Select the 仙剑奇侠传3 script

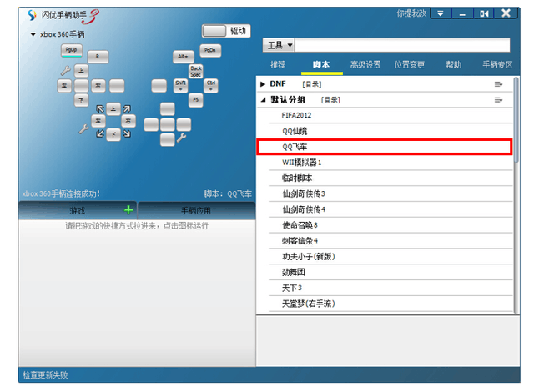[390, 193]
